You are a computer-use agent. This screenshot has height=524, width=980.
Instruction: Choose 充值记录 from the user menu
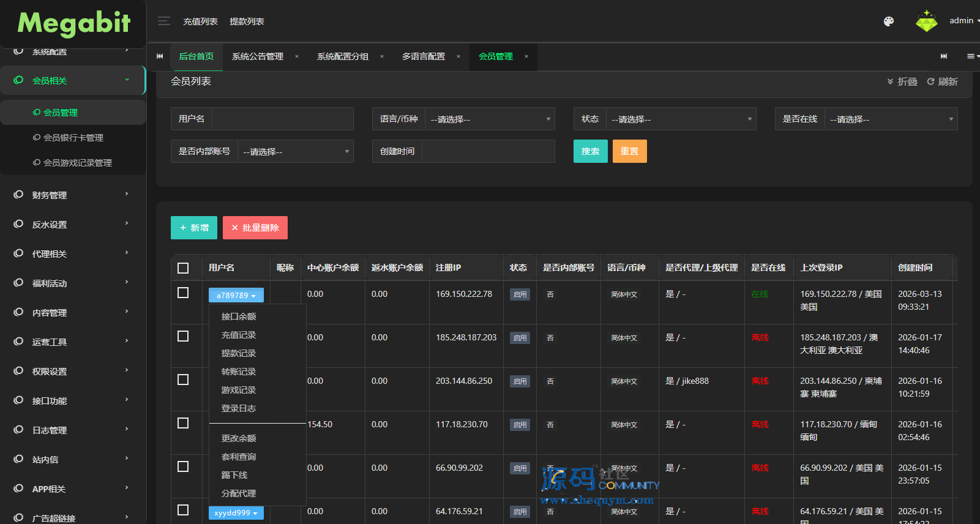pos(239,335)
